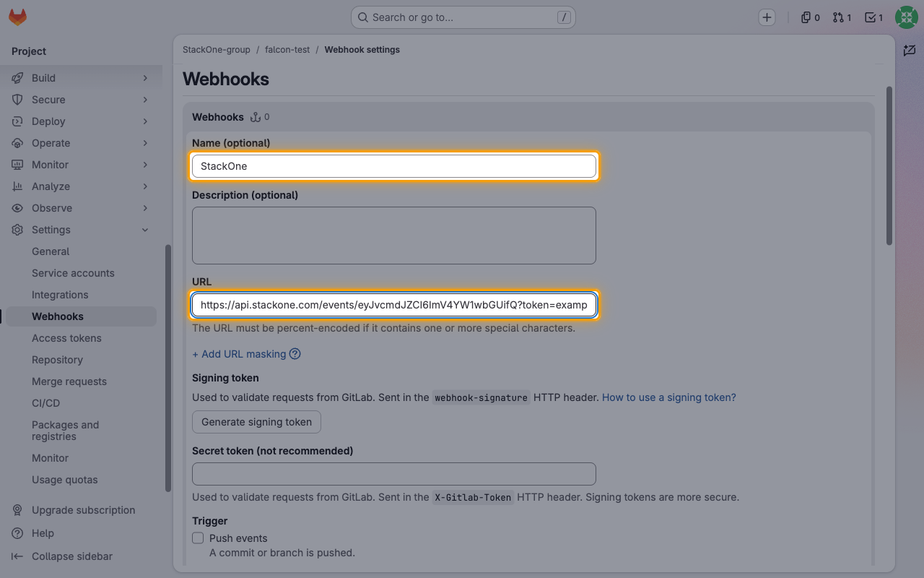The height and width of the screenshot is (578, 924).
Task: Click Generate signing token button
Action: [256, 422]
